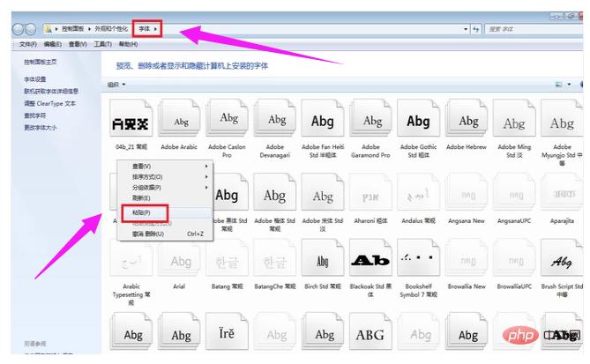The height and width of the screenshot is (364, 590).
Task: Select the Blackoak Std font
Action: point(370,268)
